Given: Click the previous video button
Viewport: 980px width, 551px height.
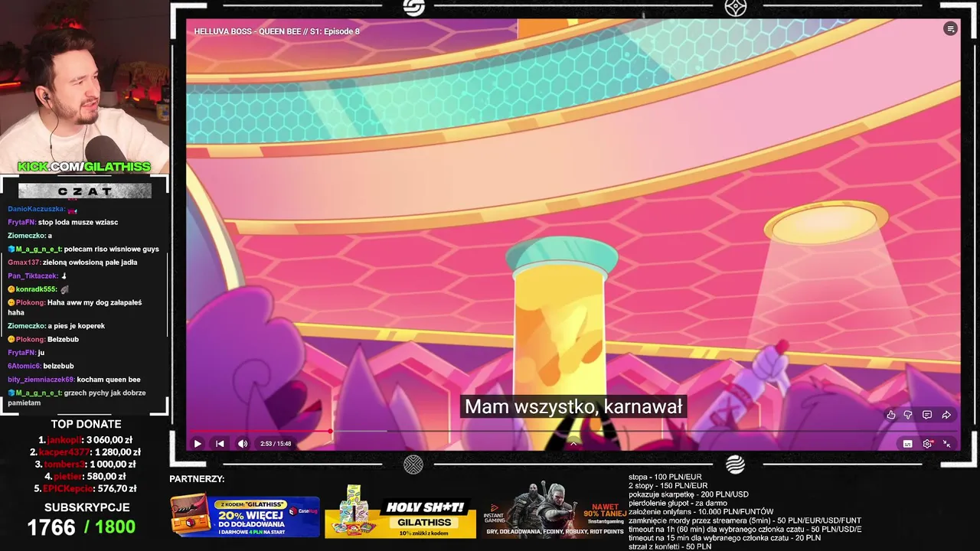Looking at the screenshot, I should click(x=220, y=444).
